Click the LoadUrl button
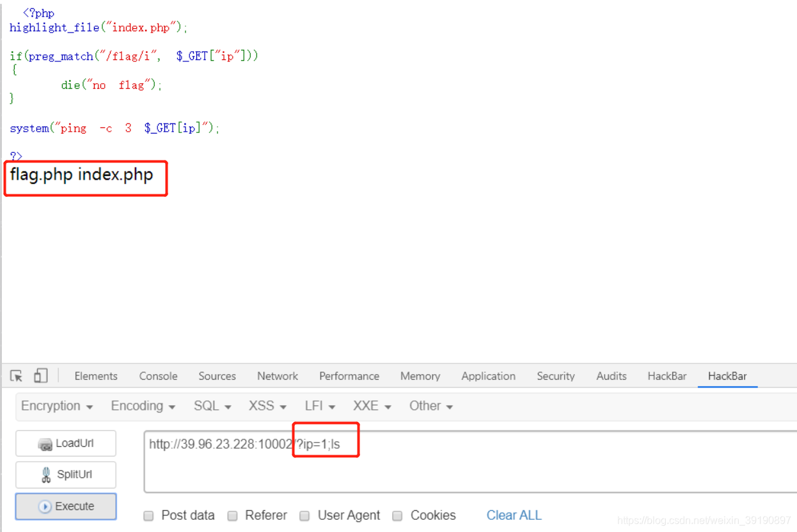 (66, 443)
